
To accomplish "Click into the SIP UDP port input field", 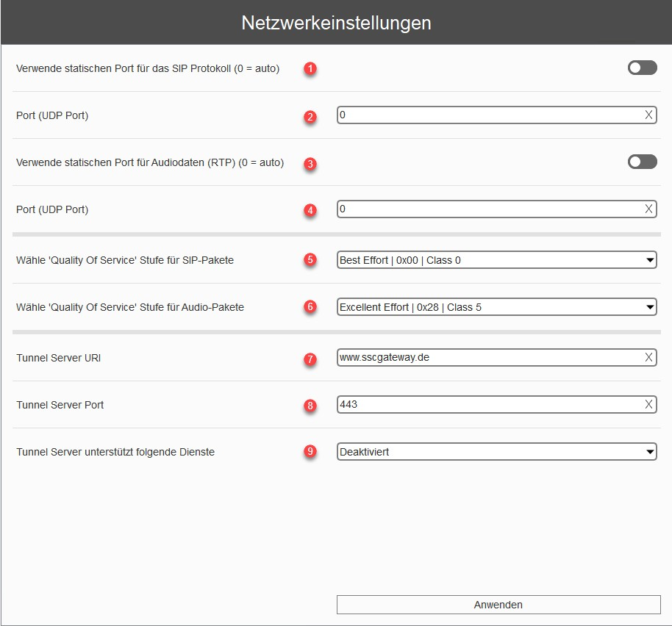I will pyautogui.click(x=490, y=115).
